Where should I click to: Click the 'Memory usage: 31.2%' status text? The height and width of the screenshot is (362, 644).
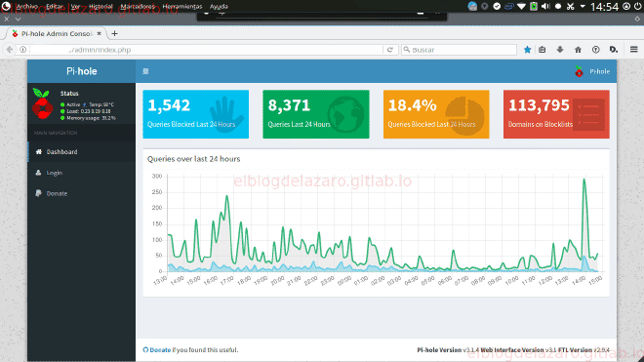[91, 118]
